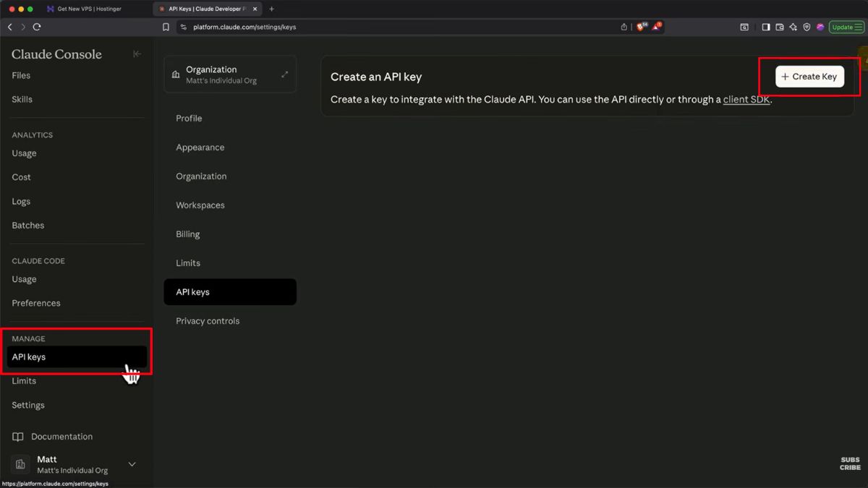Click the bookmark icon in the address bar
868x488 pixels.
pyautogui.click(x=165, y=27)
